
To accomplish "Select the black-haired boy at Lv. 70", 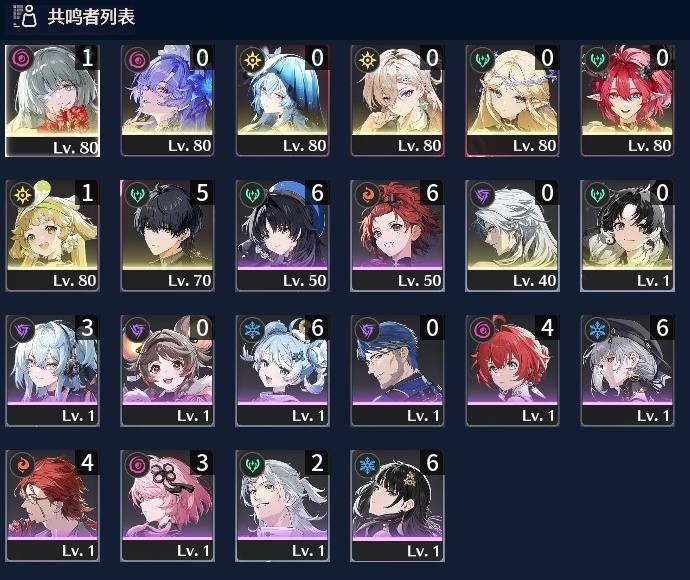I will pos(167,235).
